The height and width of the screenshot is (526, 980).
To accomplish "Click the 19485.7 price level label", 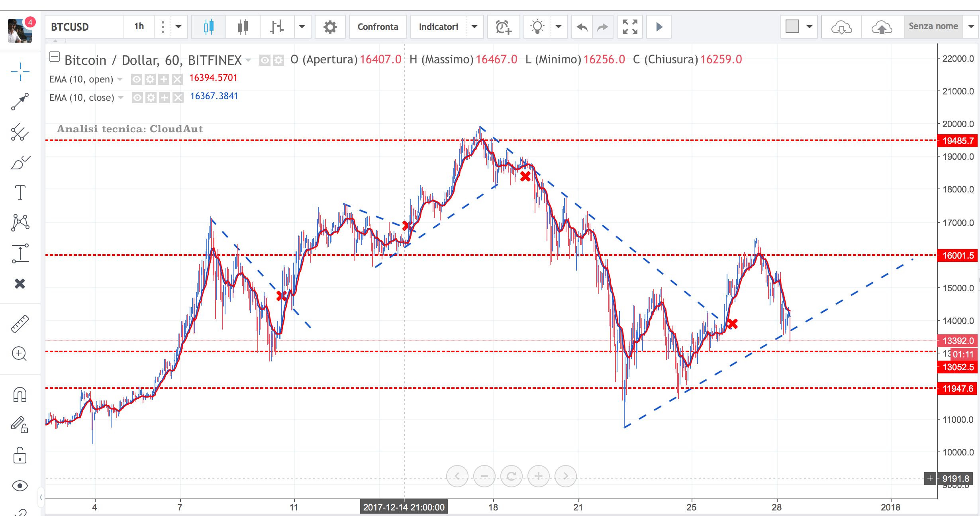I will coord(958,141).
